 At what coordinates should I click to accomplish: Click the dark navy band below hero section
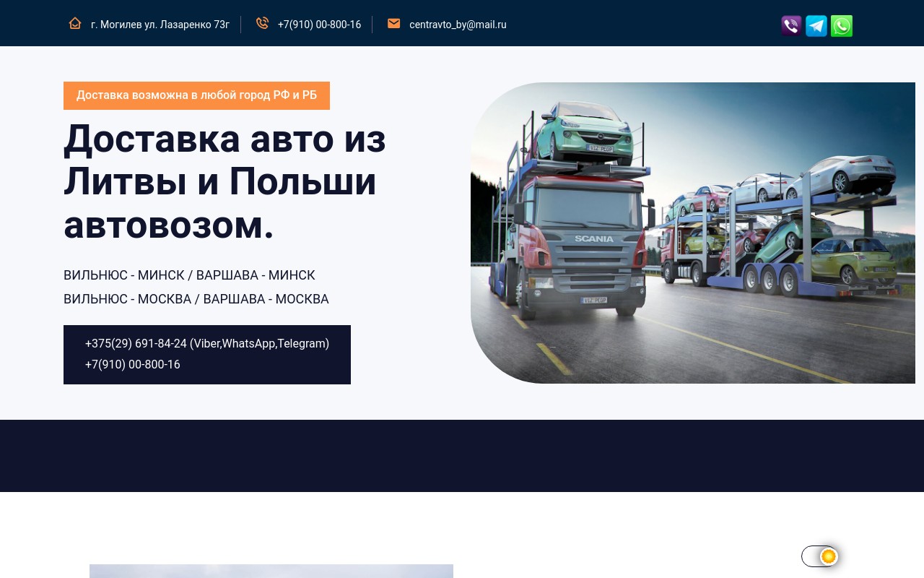pyautogui.click(x=462, y=455)
